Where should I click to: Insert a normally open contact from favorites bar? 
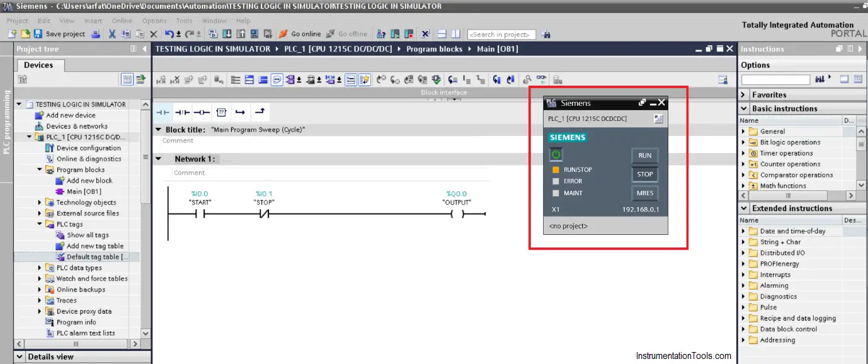tap(163, 112)
